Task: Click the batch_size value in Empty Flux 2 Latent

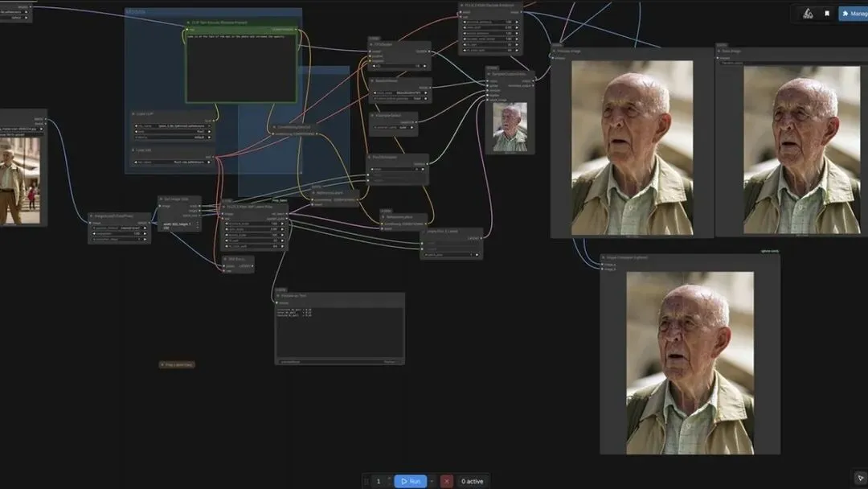Action: click(451, 255)
